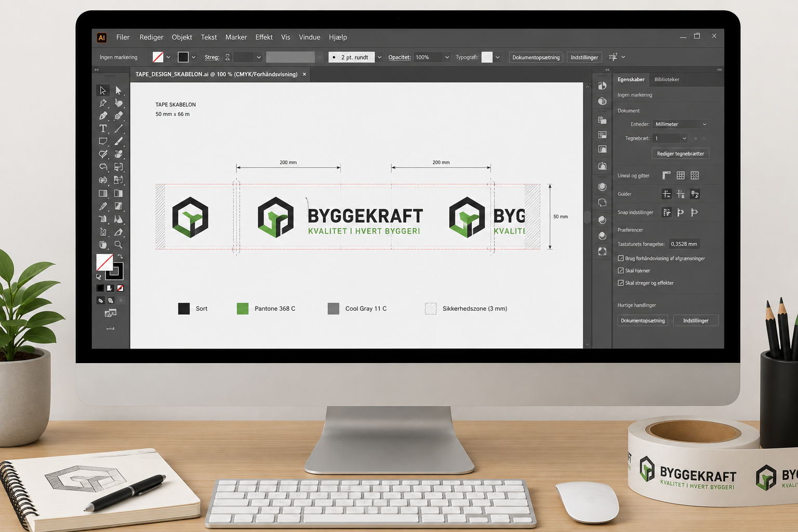The image size is (798, 532).
Task: Choose Draw Normal drawing mode
Action: pos(100,300)
